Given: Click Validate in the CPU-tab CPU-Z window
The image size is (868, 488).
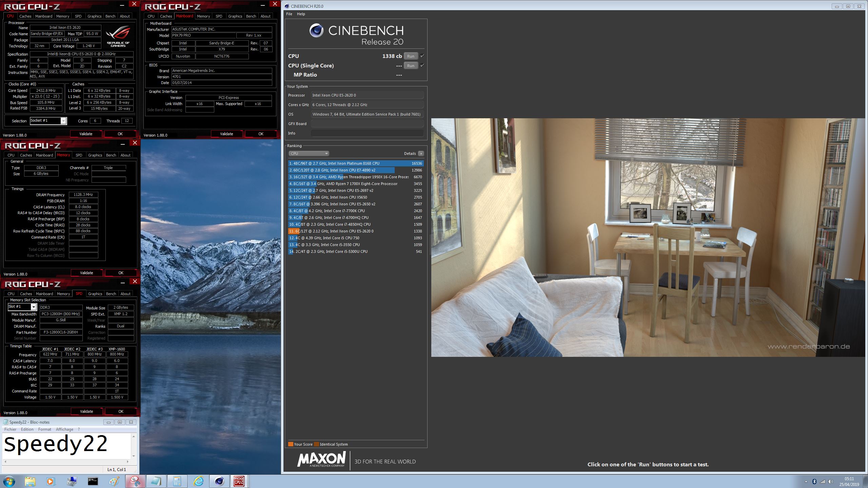Looking at the screenshot, I should [86, 134].
